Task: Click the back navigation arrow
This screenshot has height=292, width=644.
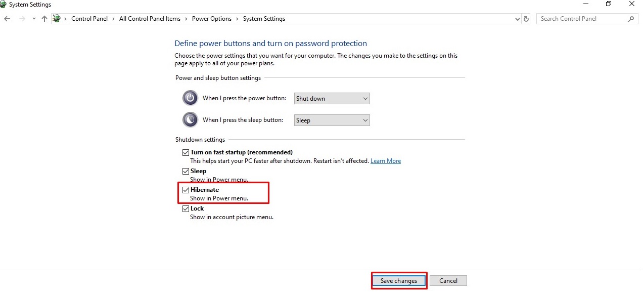Action: click(7, 18)
